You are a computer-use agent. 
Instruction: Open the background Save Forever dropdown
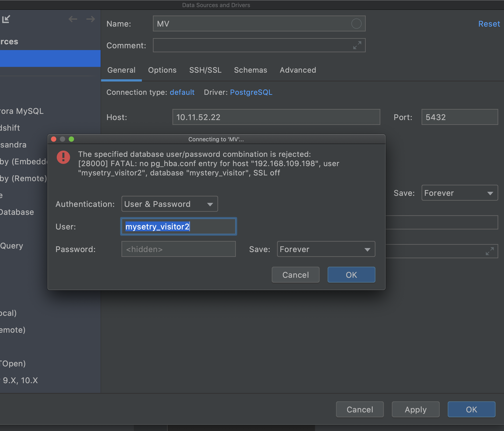pos(459,193)
